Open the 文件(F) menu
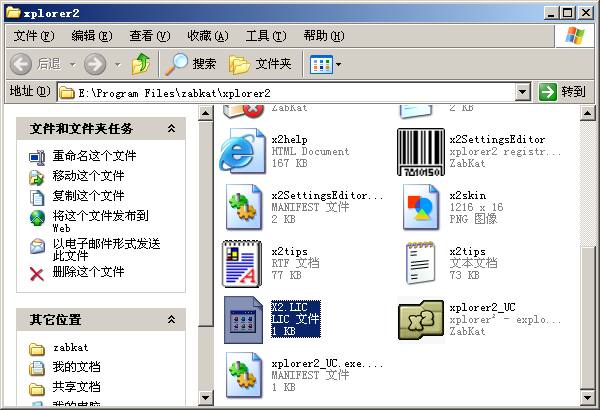Screen dimensions: 600x410 [x=34, y=36]
